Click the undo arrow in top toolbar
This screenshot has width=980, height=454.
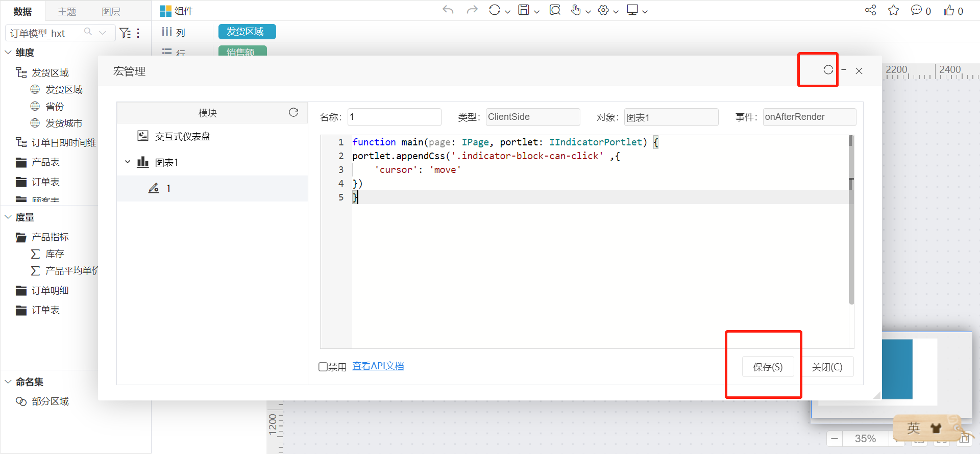pyautogui.click(x=448, y=10)
